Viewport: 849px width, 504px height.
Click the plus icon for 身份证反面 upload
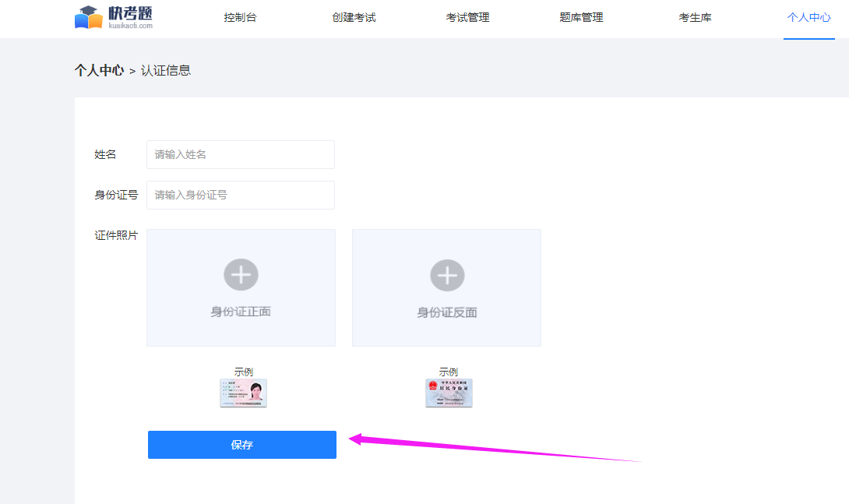click(x=447, y=275)
